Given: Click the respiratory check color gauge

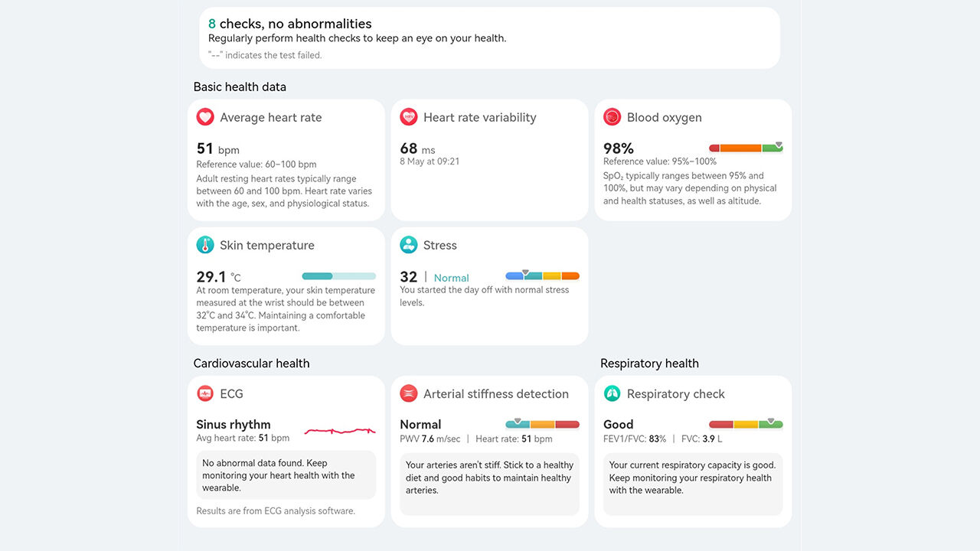Looking at the screenshot, I should point(746,424).
